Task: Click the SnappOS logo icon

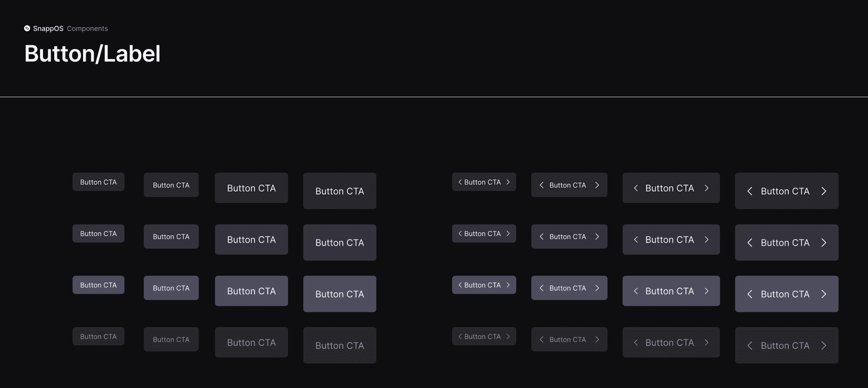Action: (x=28, y=28)
